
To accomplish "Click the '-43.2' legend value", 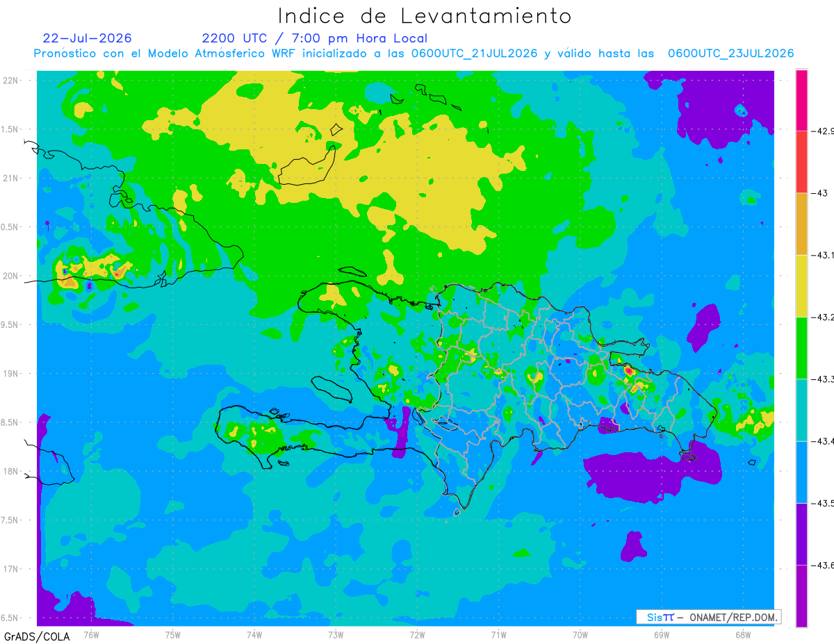I will 823,317.
